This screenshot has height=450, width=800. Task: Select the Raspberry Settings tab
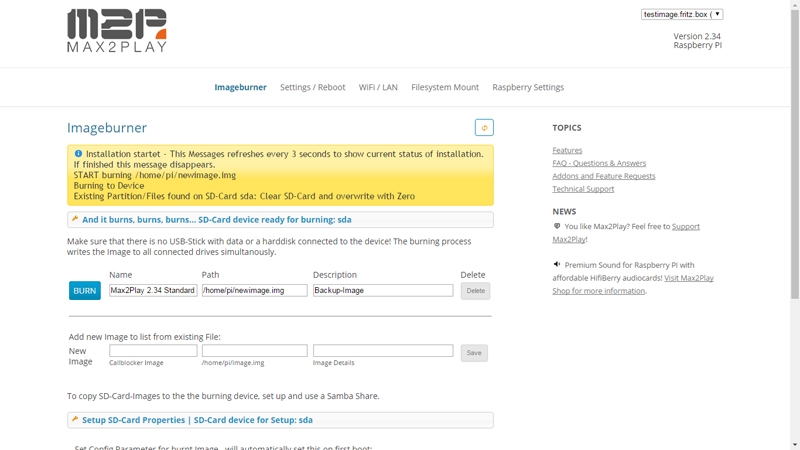pos(528,87)
